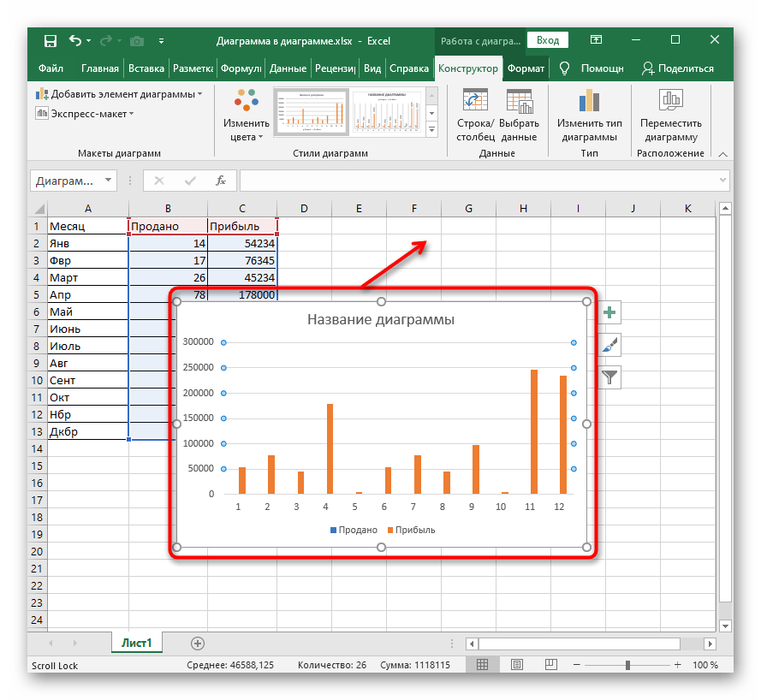Select row 14 header
Image resolution: width=761 pixels, height=700 pixels.
tap(37, 448)
